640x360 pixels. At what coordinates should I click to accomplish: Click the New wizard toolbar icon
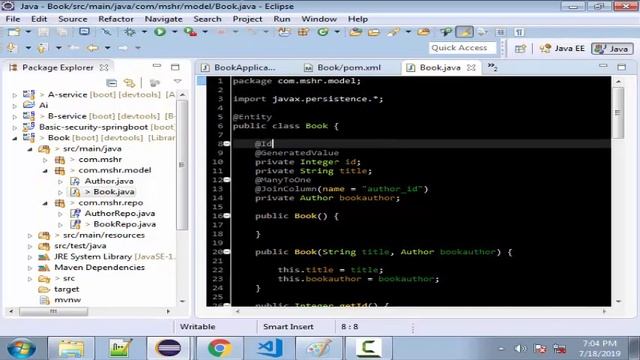click(13, 32)
